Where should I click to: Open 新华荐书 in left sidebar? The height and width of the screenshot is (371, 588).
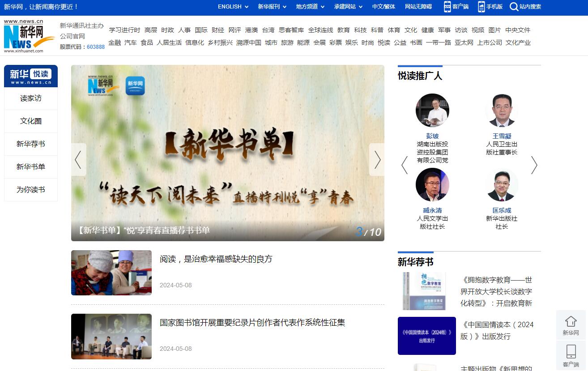[x=31, y=144]
